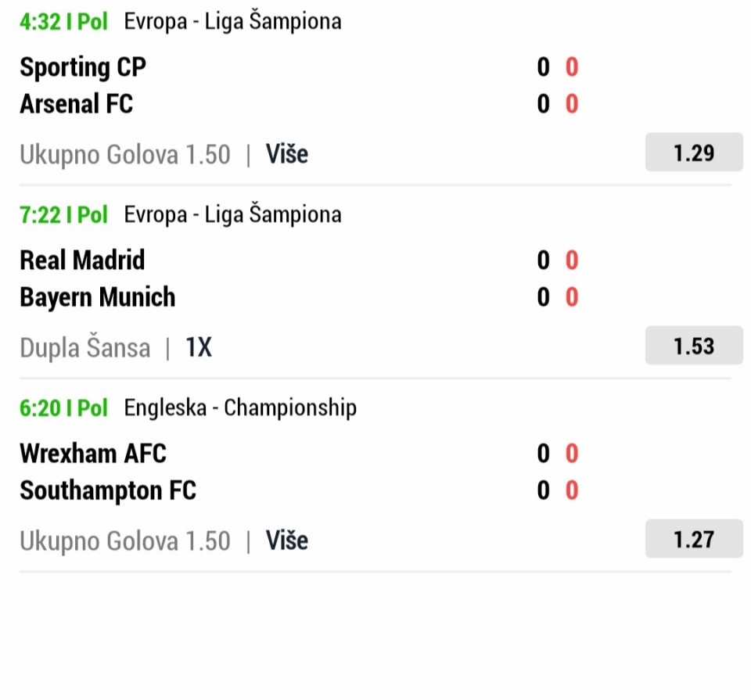The width and height of the screenshot is (751, 700).
Task: Tap the 6:20 I Pol match timer
Action: click(64, 407)
